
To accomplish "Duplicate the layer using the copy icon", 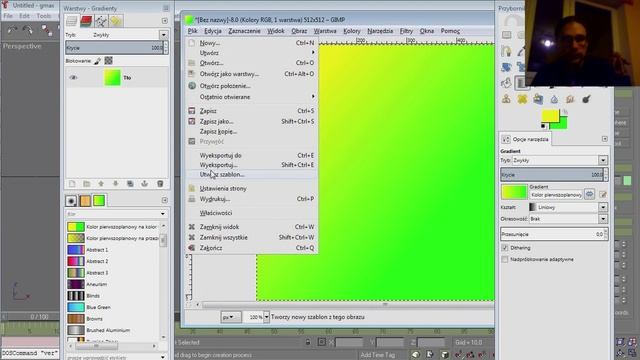I will click(130, 184).
